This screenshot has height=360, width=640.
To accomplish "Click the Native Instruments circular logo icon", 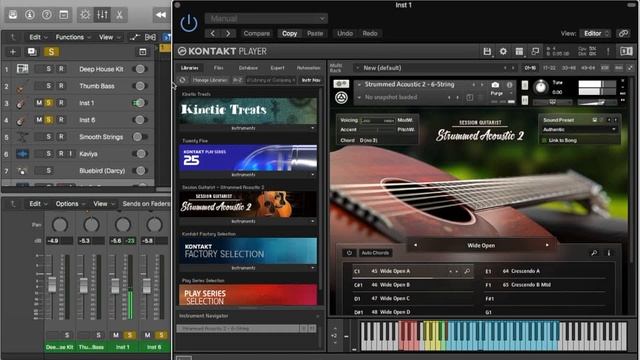I will tap(341, 98).
